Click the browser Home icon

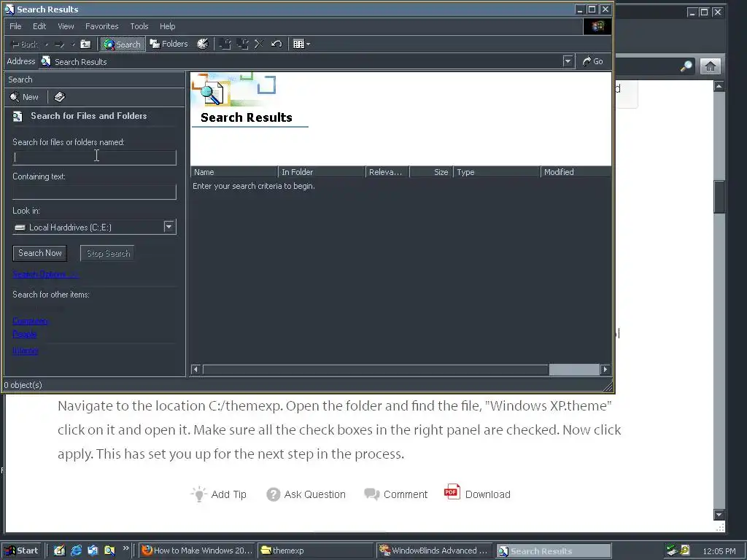click(x=710, y=66)
